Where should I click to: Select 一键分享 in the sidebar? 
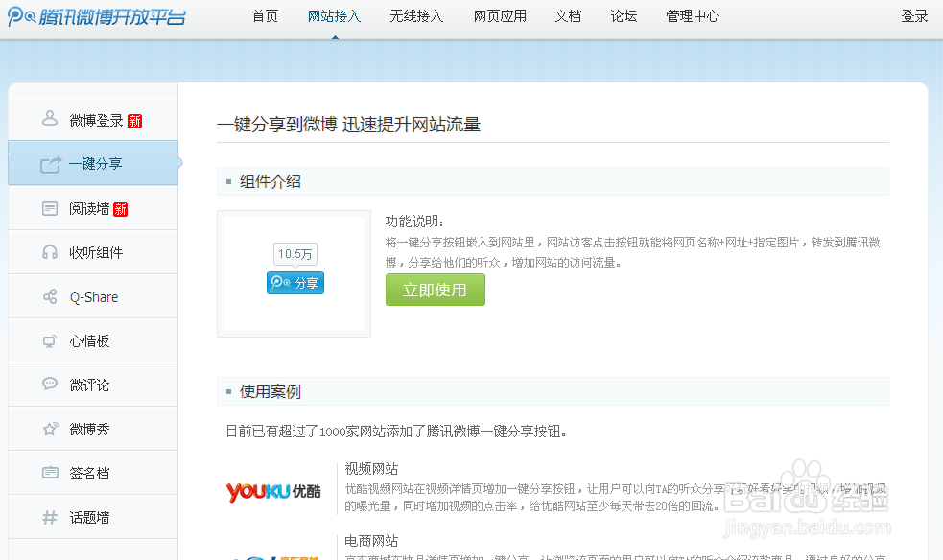93,163
